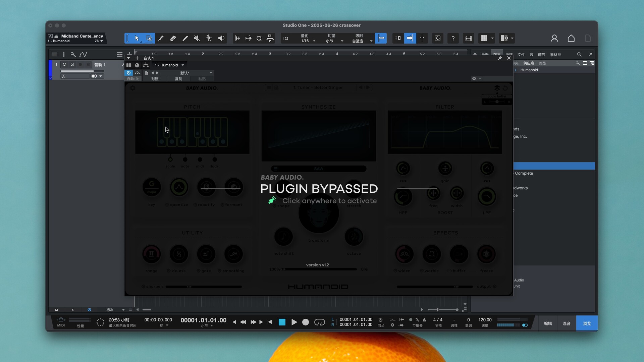Click the 对照 compare button
Image resolution: width=644 pixels, height=362 pixels.
(x=155, y=79)
